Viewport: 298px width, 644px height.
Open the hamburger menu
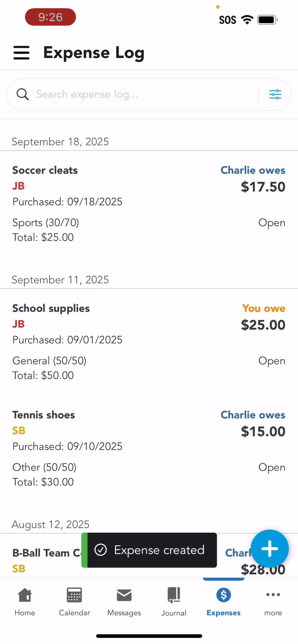pyautogui.click(x=21, y=53)
